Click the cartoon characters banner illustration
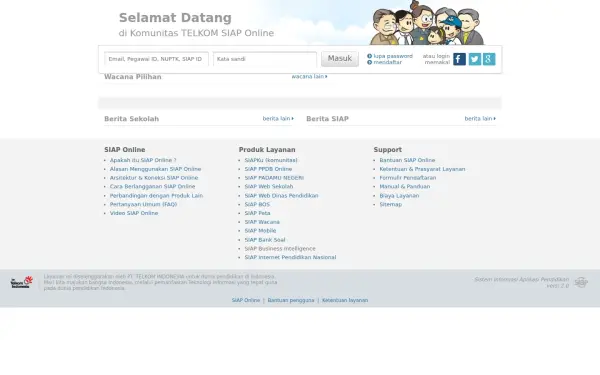This screenshot has width=600, height=375. pyautogui.click(x=427, y=23)
